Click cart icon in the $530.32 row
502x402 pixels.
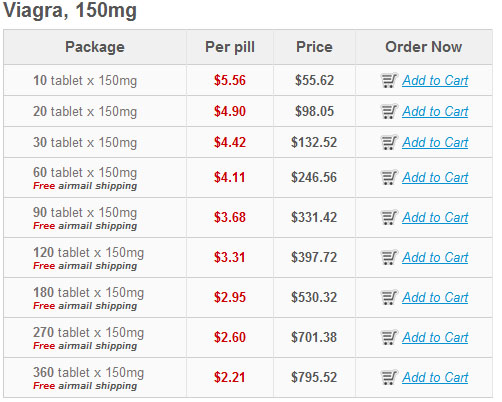click(389, 297)
